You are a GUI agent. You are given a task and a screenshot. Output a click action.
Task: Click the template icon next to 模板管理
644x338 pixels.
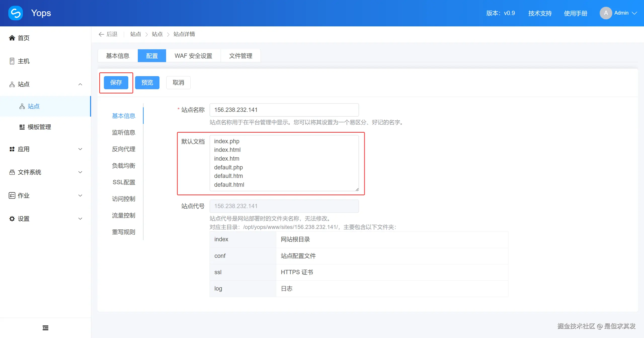point(22,127)
